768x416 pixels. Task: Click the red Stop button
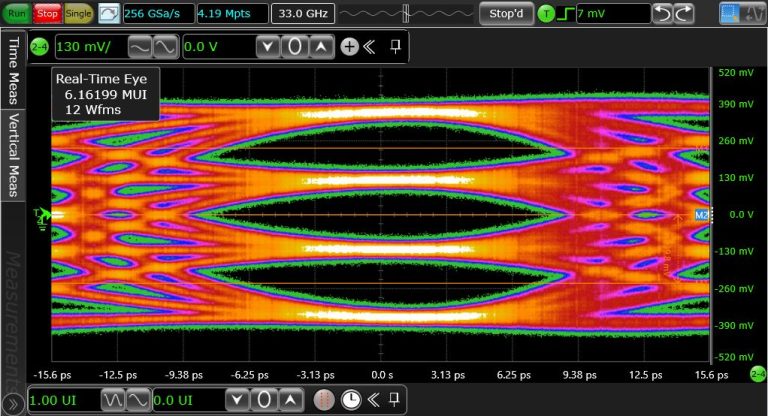click(x=47, y=13)
